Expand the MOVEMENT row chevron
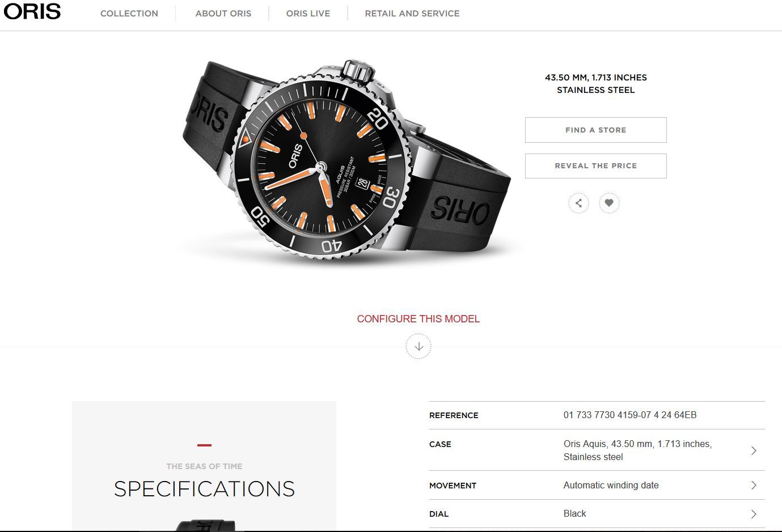This screenshot has width=782, height=532. 754,485
